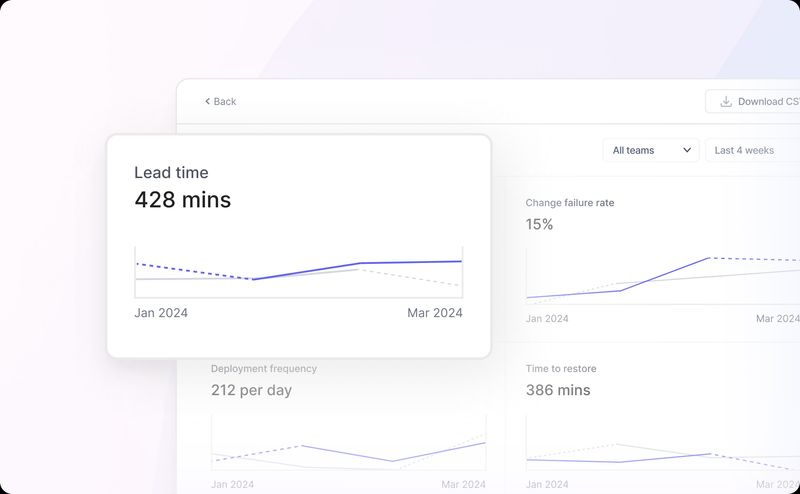The image size is (800, 494).
Task: Click the 15% change failure value
Action: click(539, 225)
